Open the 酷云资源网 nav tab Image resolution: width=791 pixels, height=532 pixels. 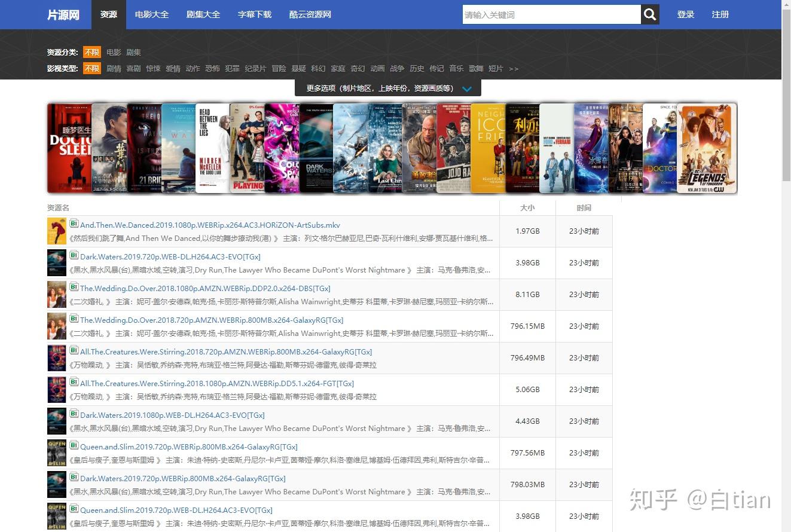[310, 14]
